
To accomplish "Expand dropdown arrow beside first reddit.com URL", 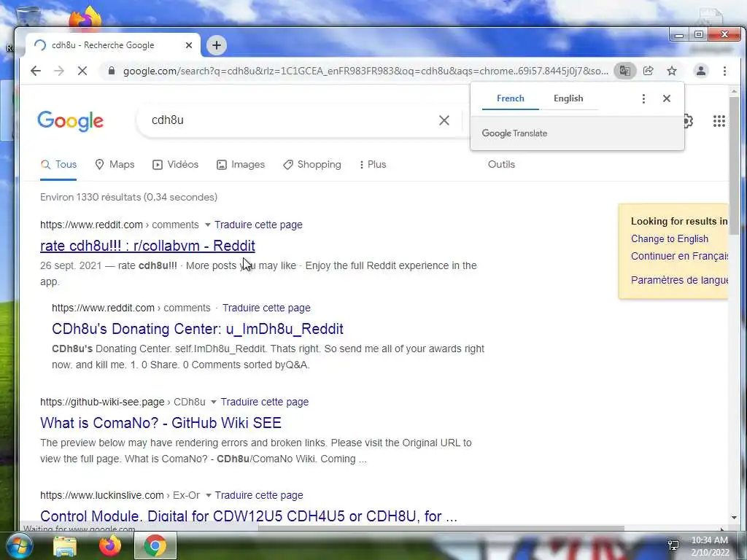I will [x=207, y=225].
